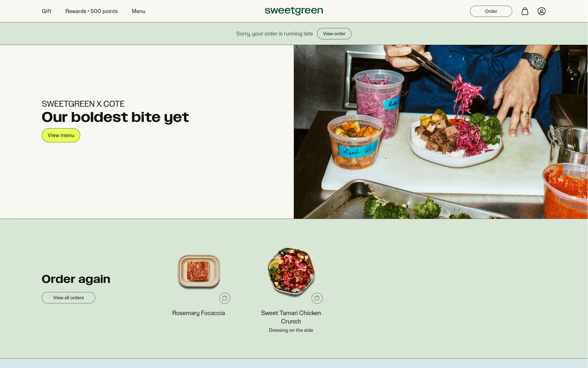Click the Order button in header
Screen dimensions: 588x368
[x=491, y=11]
